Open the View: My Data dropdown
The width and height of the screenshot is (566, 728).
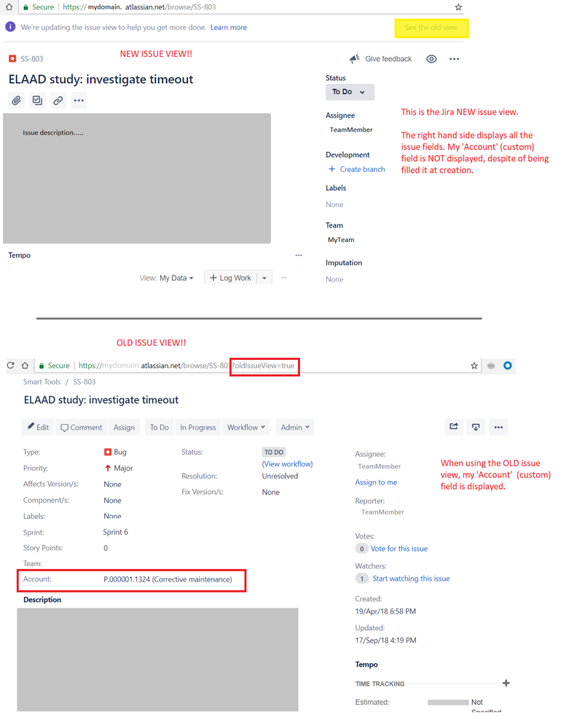166,278
